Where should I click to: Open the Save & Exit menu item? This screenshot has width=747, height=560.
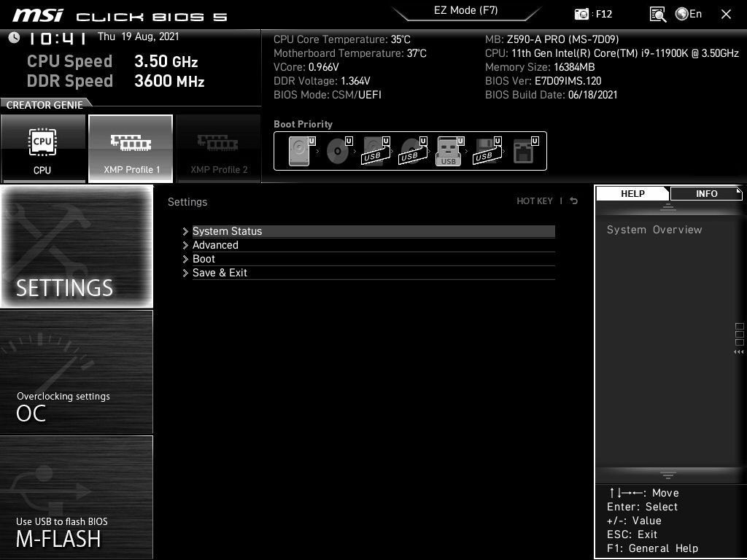click(x=373, y=273)
